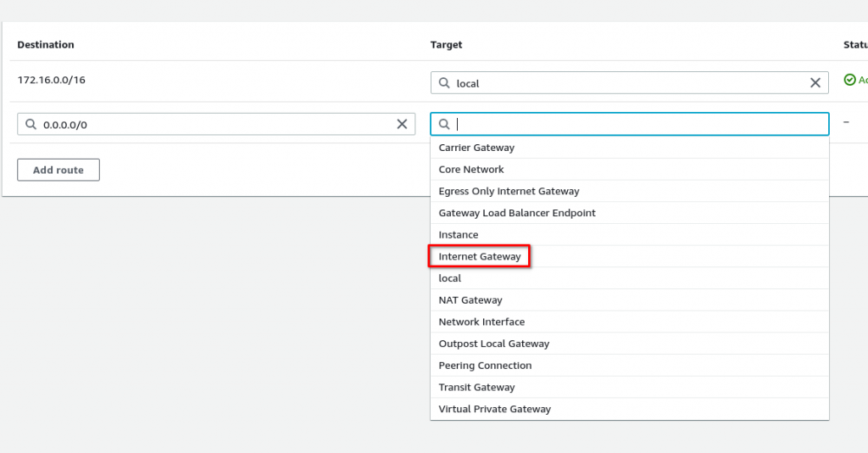
Task: Clear the local target field with X
Action: (x=815, y=83)
